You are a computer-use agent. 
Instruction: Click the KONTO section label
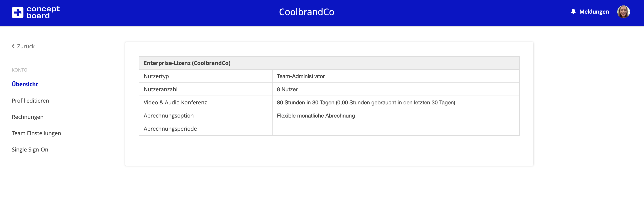(19, 70)
